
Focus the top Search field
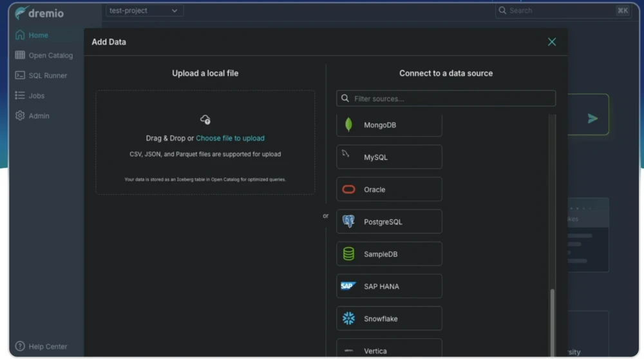563,10
